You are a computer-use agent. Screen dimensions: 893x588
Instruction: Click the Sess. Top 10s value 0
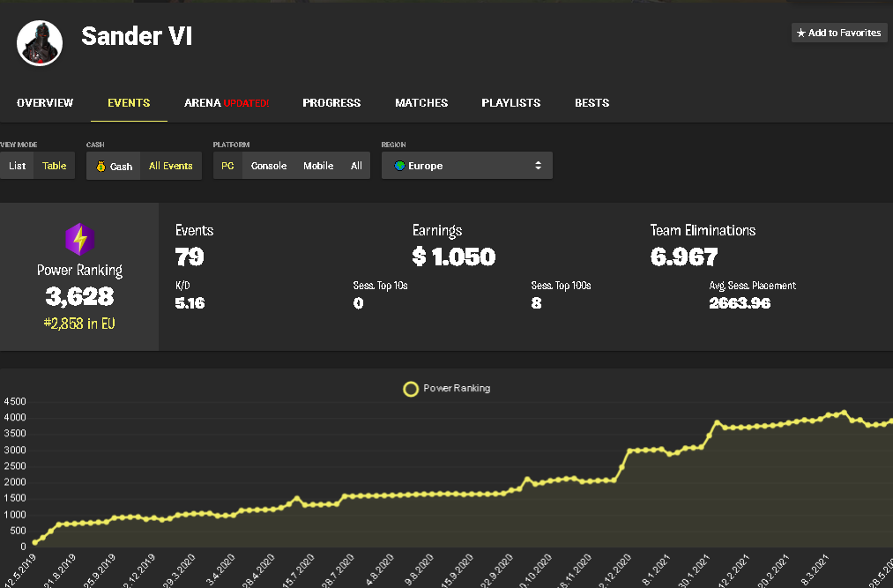[358, 303]
